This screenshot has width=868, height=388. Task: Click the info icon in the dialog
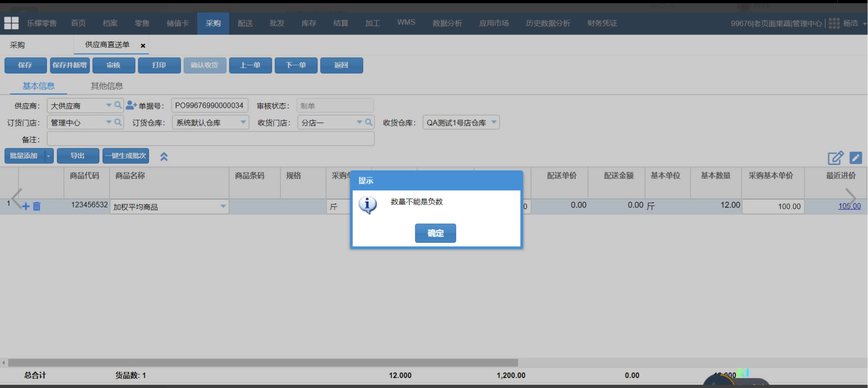pyautogui.click(x=368, y=205)
